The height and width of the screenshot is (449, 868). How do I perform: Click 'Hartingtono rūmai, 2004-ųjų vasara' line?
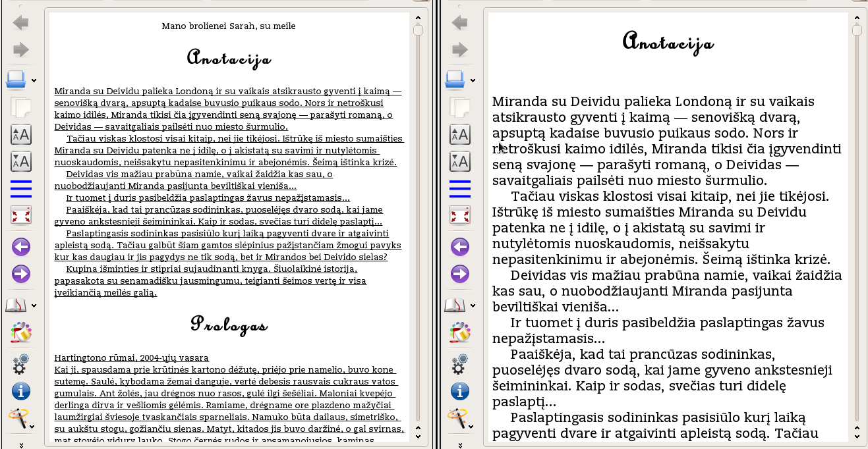(x=131, y=358)
